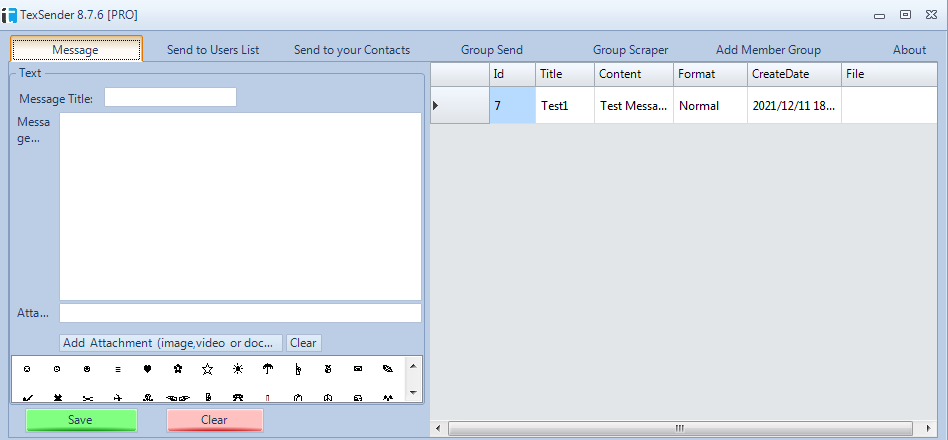
Task: Click the 'Test Messa...' content cell
Action: (634, 105)
